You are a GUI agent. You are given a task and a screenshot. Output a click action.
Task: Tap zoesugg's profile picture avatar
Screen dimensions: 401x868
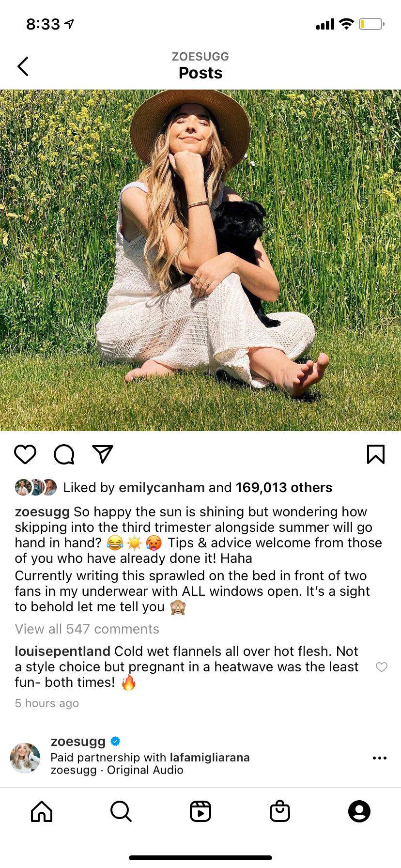click(25, 758)
